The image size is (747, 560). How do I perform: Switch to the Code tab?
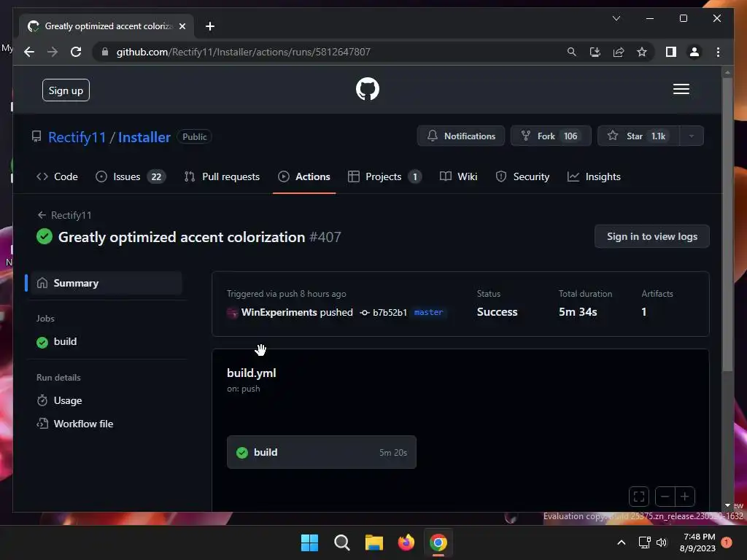57,176
